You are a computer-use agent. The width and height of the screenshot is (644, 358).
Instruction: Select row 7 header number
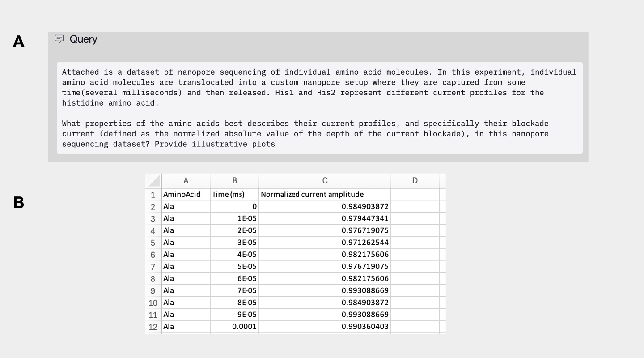[153, 267]
